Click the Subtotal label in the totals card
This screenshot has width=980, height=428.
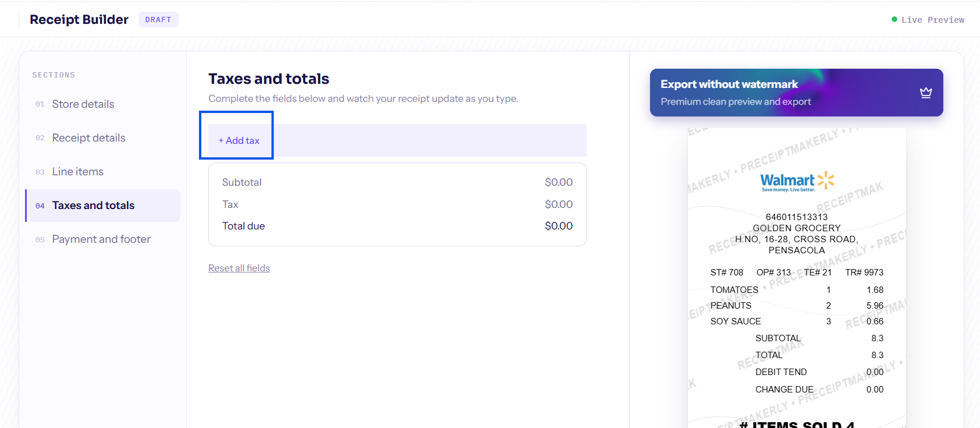point(242,182)
